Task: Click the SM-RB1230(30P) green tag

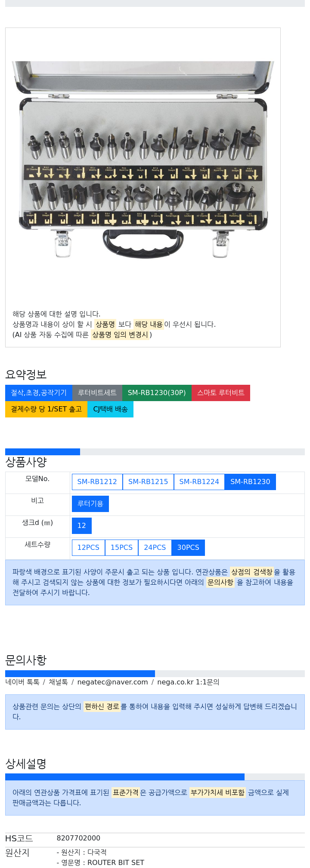Action: (157, 393)
